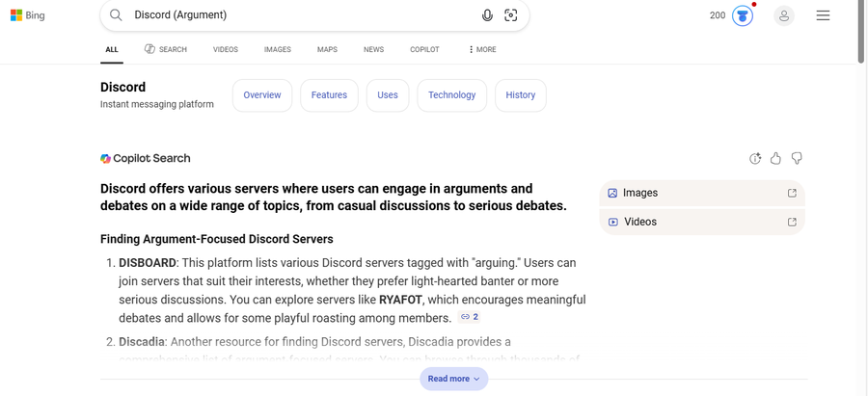Click the Images picture icon
Screen dimensions: 868x396
click(x=612, y=193)
